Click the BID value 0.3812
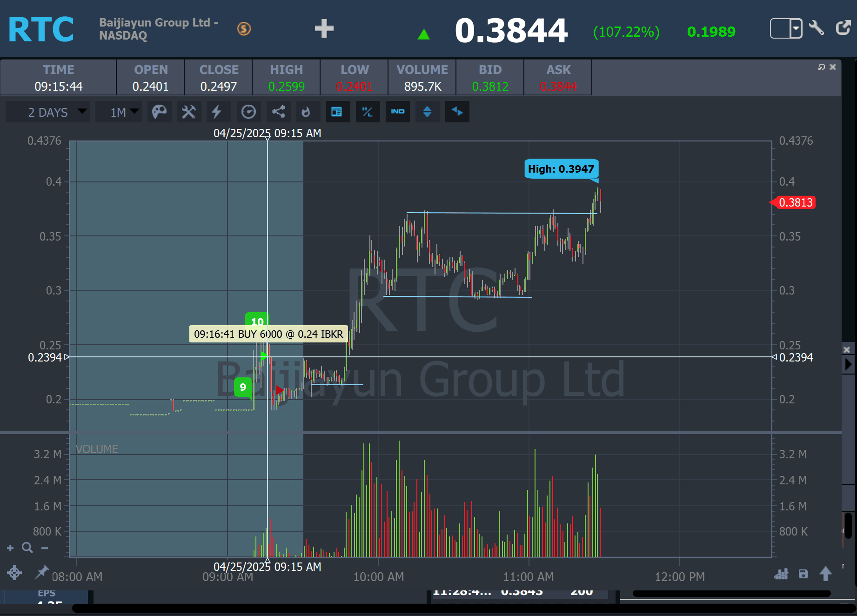The width and height of the screenshot is (857, 616). click(490, 87)
